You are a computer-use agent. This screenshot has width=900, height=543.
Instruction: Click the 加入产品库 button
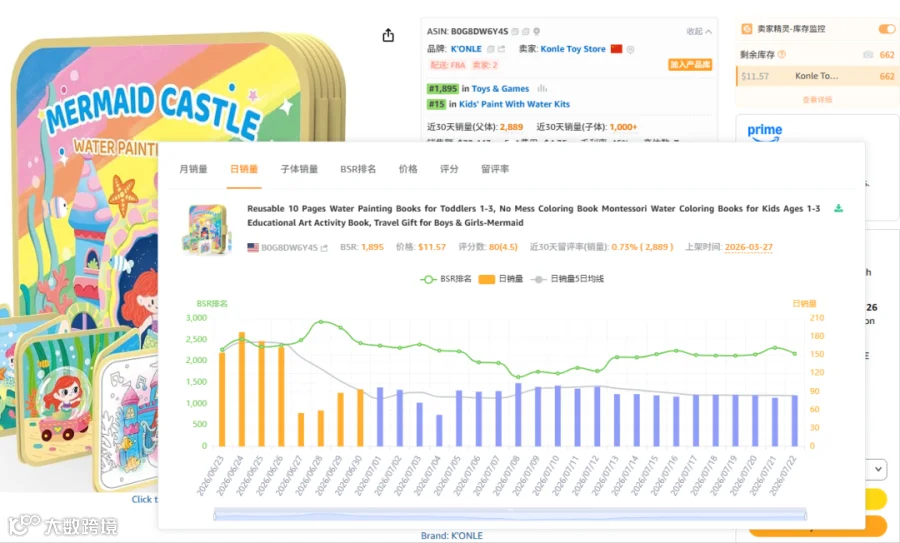(690, 64)
